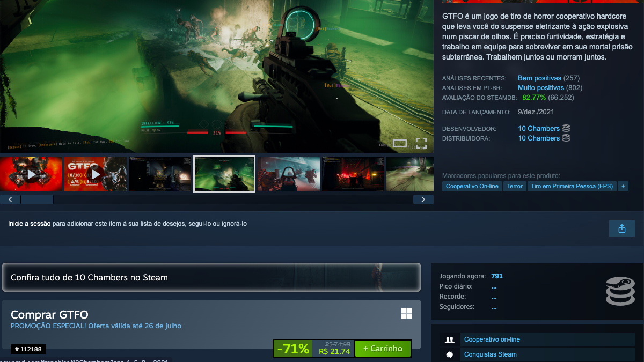
Task: Select the highlighted green screenshot thumbnail
Action: click(x=224, y=174)
